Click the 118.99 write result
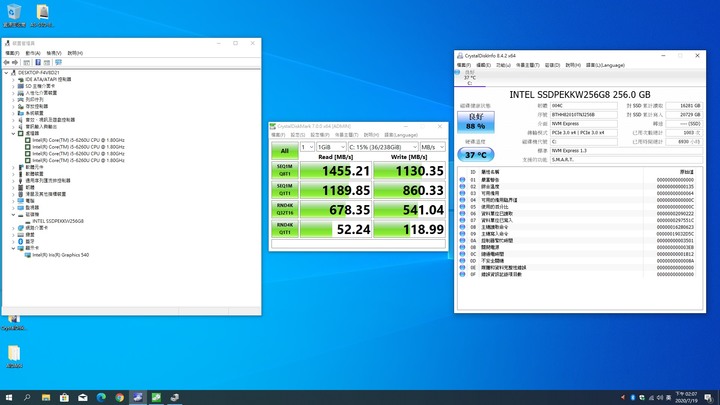 pyautogui.click(x=409, y=229)
